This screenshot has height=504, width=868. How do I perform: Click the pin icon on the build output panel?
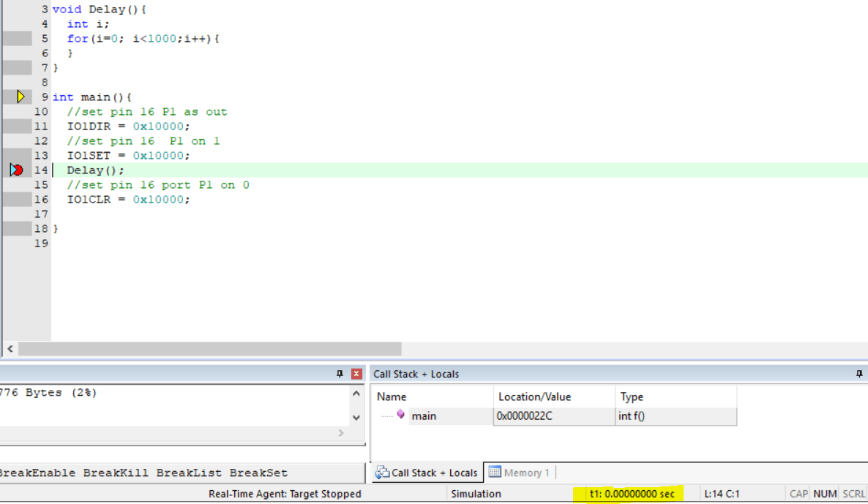[x=338, y=374]
